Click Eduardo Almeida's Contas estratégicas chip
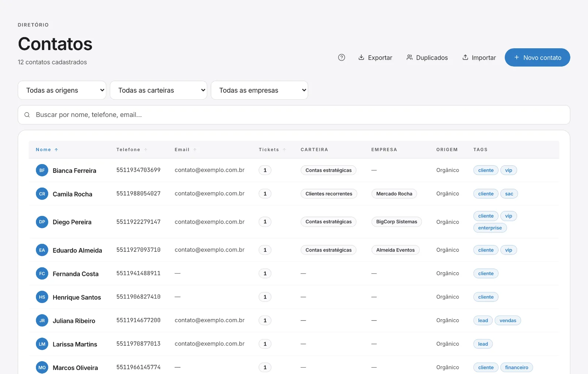This screenshot has height=374, width=588. 329,250
